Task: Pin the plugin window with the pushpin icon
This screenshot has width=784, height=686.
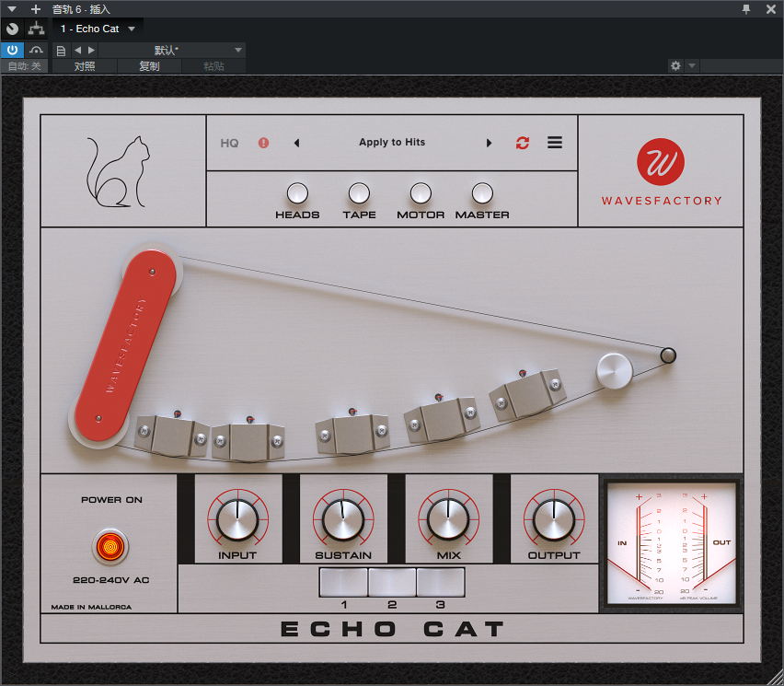Action: tap(746, 9)
